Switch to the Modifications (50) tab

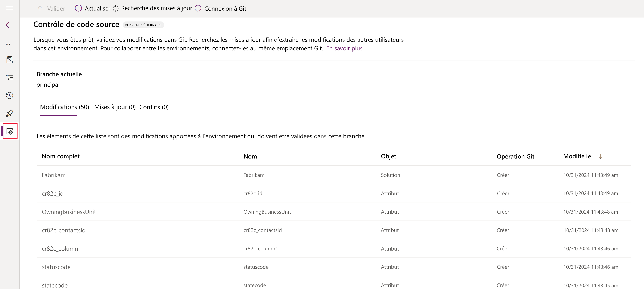tap(65, 107)
